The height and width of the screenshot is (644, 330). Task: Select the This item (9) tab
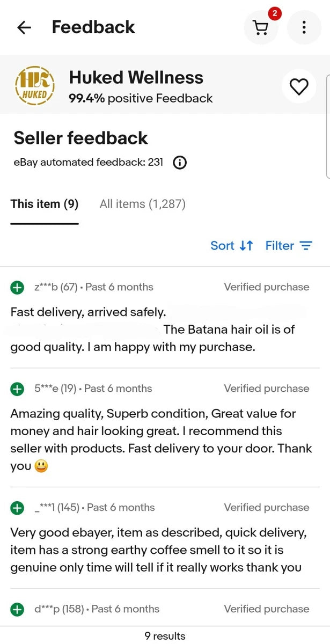pyautogui.click(x=45, y=204)
